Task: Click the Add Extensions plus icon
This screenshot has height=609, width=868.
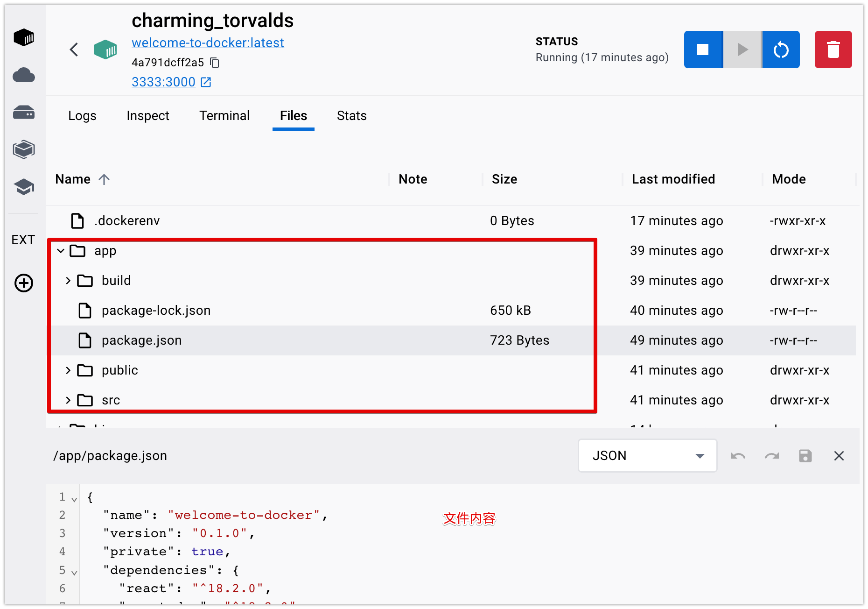Action: [x=24, y=283]
